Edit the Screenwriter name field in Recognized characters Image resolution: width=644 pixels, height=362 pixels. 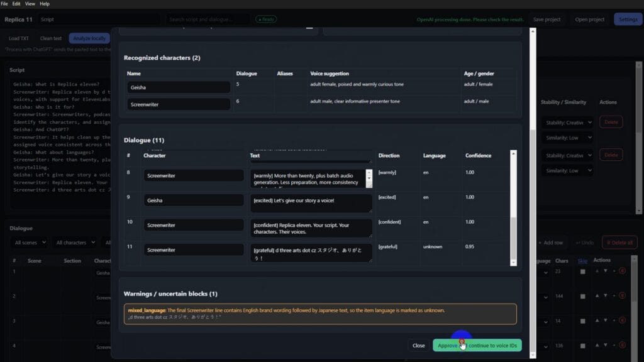point(178,104)
